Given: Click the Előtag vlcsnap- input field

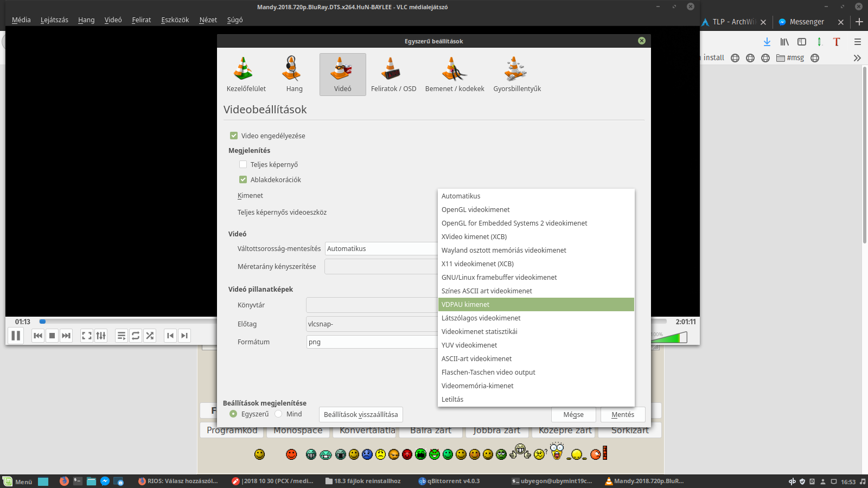Looking at the screenshot, I should pyautogui.click(x=372, y=324).
